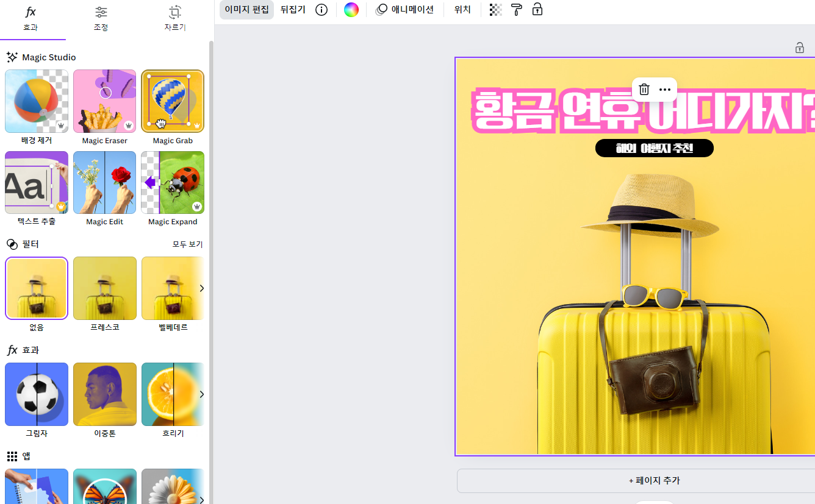Click the + 페이지 추가 button
Viewport: 815px width, 504px height.
pyautogui.click(x=655, y=481)
